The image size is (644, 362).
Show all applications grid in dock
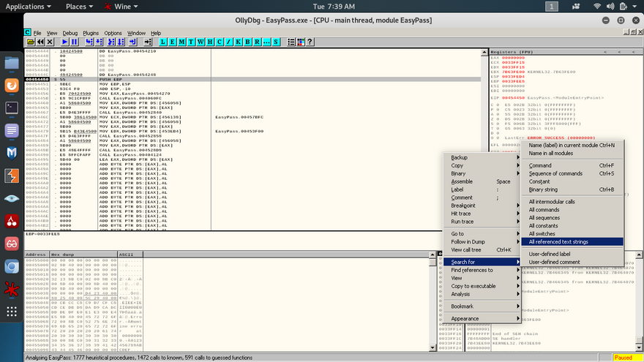[12, 312]
